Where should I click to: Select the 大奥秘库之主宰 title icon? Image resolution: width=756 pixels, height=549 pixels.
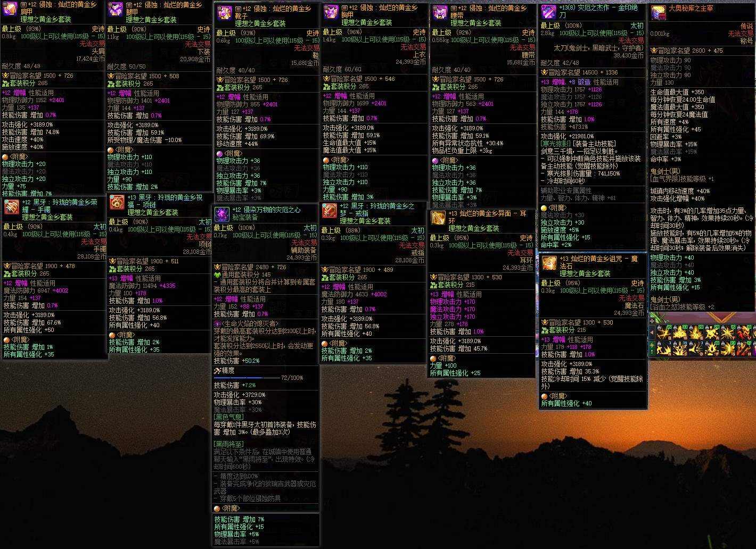coord(659,13)
